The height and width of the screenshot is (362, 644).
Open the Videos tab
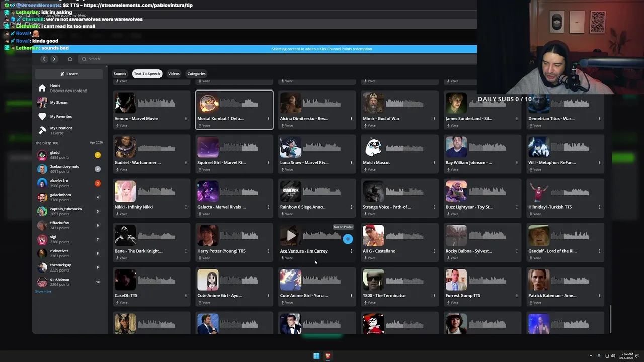click(174, 74)
